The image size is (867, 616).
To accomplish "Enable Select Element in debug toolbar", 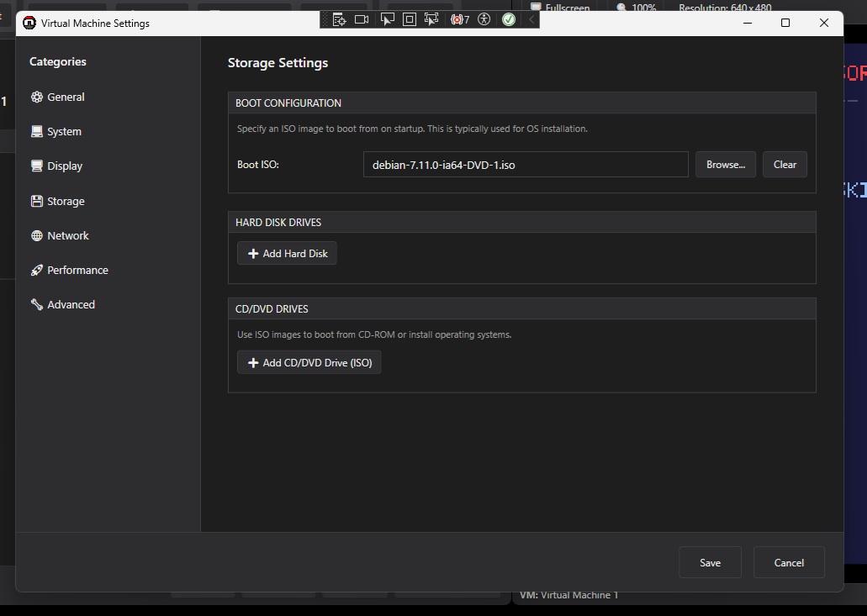I will pyautogui.click(x=387, y=20).
